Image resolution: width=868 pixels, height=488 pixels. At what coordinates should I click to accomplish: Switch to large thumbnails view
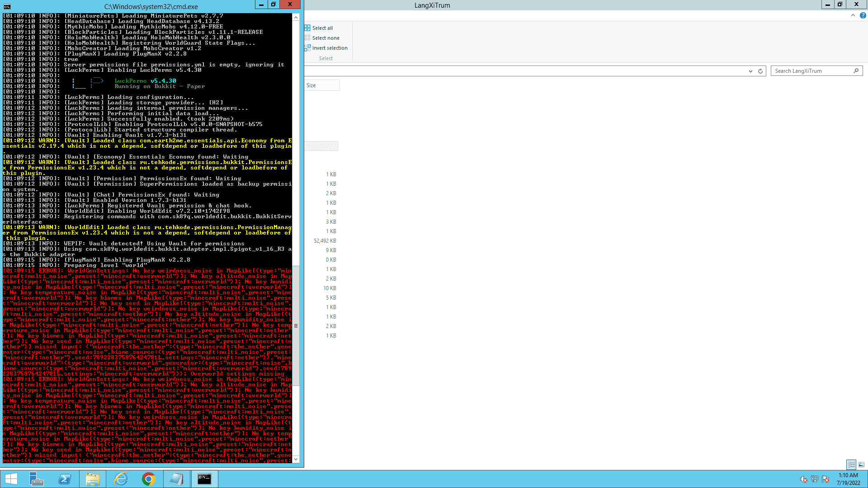tap(861, 465)
